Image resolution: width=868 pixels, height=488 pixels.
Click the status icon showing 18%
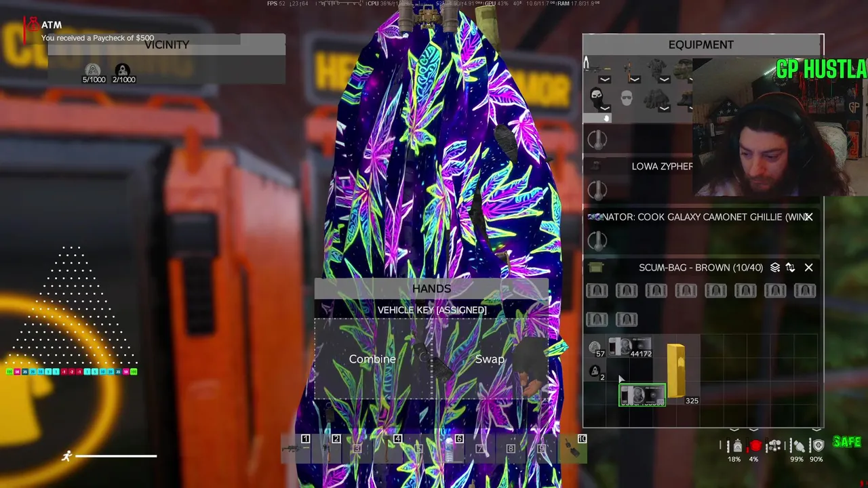pyautogui.click(x=737, y=446)
